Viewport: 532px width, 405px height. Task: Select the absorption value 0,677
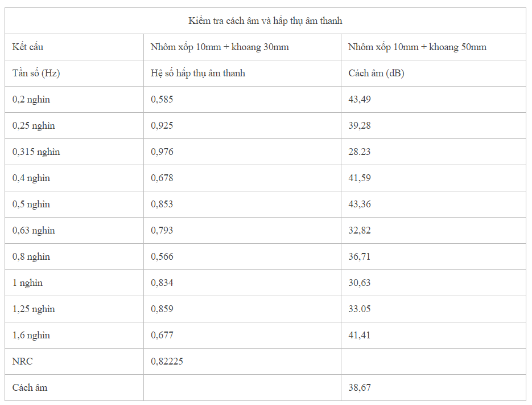(x=162, y=336)
